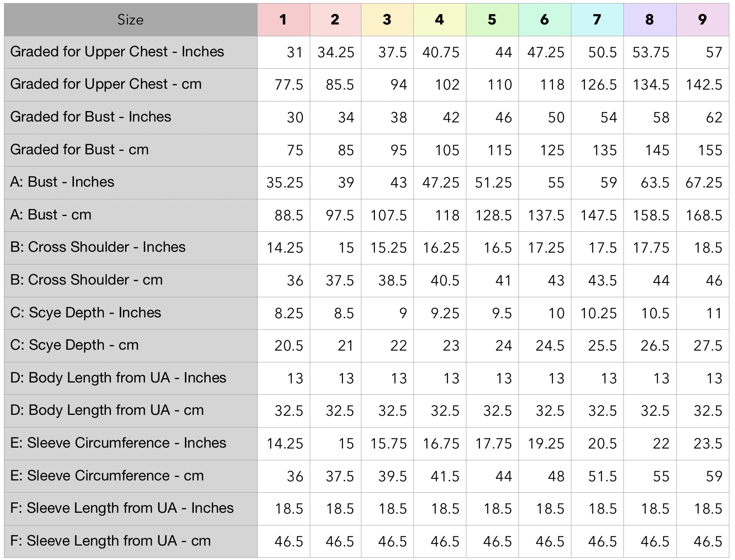Click the C: Scye Depth - Inches label
This screenshot has height=560, width=735.
click(85, 313)
